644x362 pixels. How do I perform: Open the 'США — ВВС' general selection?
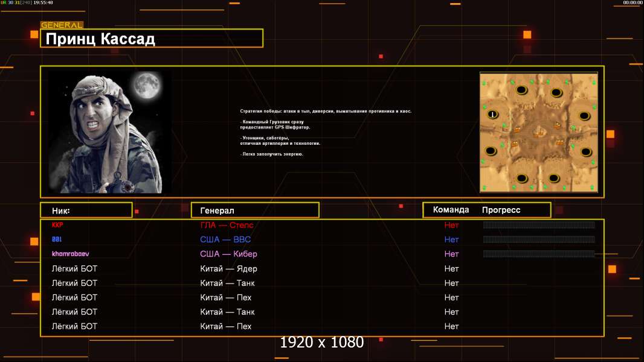point(225,240)
